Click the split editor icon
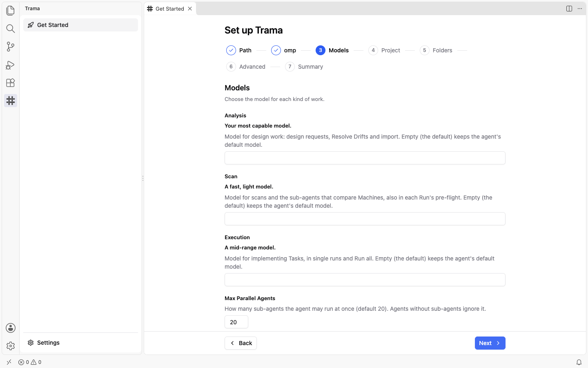 (x=569, y=9)
